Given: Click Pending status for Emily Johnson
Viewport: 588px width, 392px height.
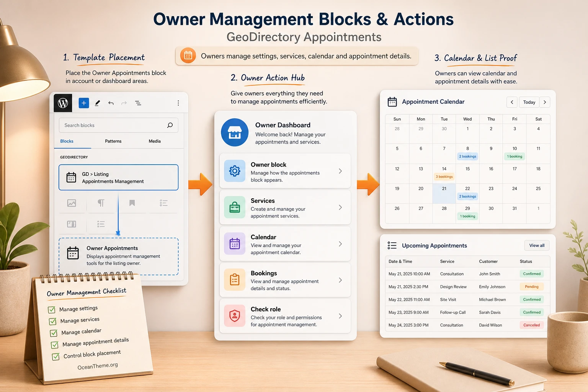Looking at the screenshot, I should point(532,287).
